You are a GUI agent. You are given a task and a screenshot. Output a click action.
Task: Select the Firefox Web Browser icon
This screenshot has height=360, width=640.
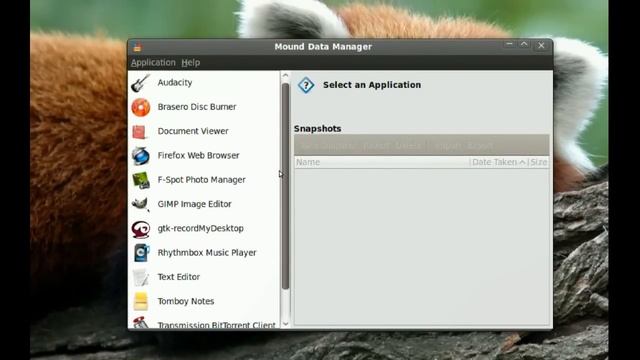tap(141, 156)
